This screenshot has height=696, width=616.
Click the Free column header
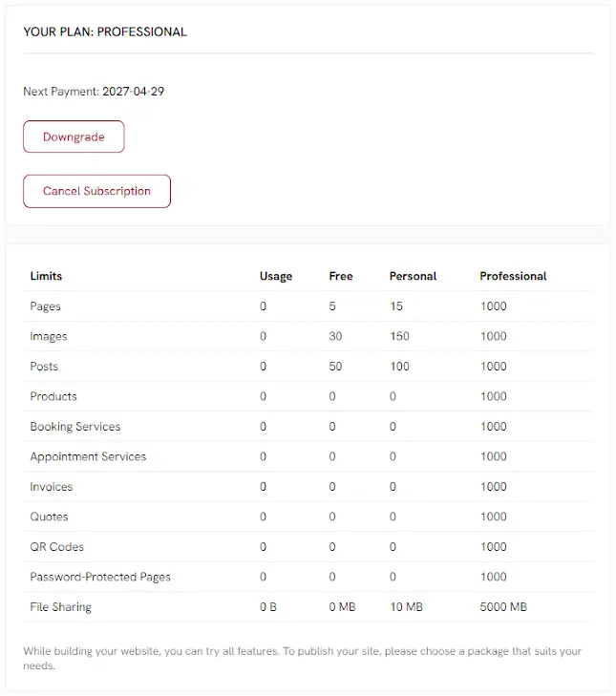coord(341,276)
